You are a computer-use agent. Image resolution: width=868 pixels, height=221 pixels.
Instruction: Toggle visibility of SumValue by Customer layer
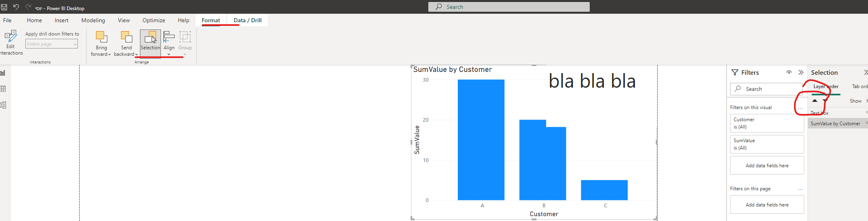[x=866, y=124]
